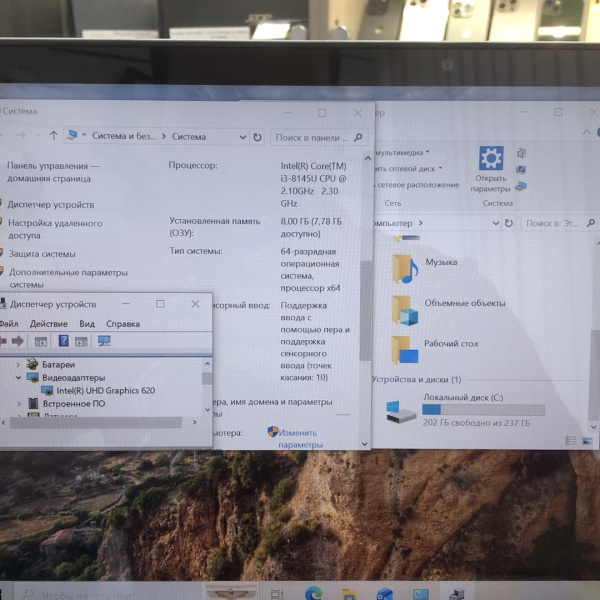Click the Local Disk C: usage bar
600x600 pixels.
(483, 410)
